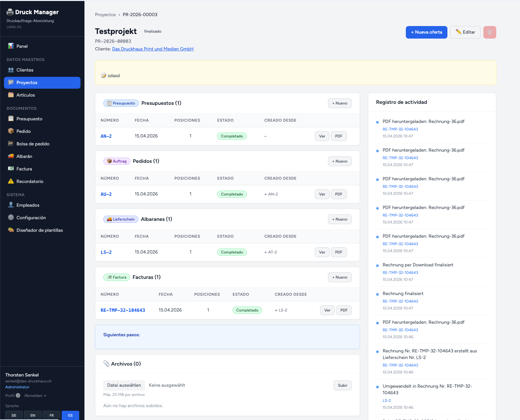Click the Panel dashboard chart icon
The width and height of the screenshot is (520, 420).
11,46
